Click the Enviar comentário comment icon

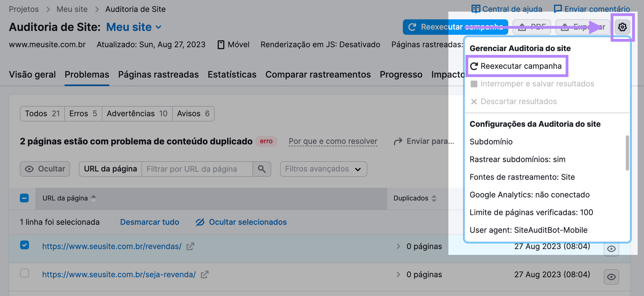(558, 9)
